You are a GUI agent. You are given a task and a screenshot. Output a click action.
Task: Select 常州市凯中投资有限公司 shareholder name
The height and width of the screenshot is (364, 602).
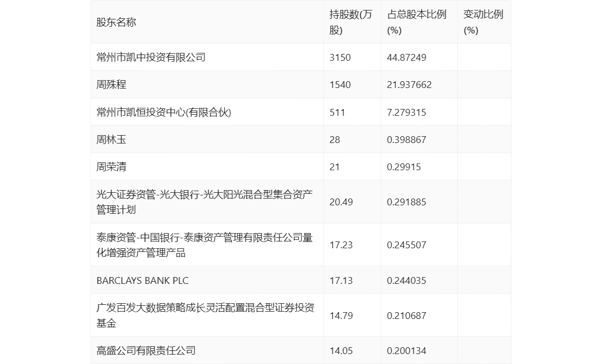tap(151, 57)
